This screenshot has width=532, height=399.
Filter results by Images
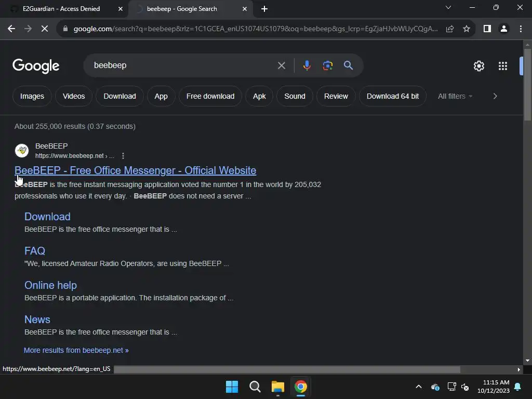(x=32, y=96)
